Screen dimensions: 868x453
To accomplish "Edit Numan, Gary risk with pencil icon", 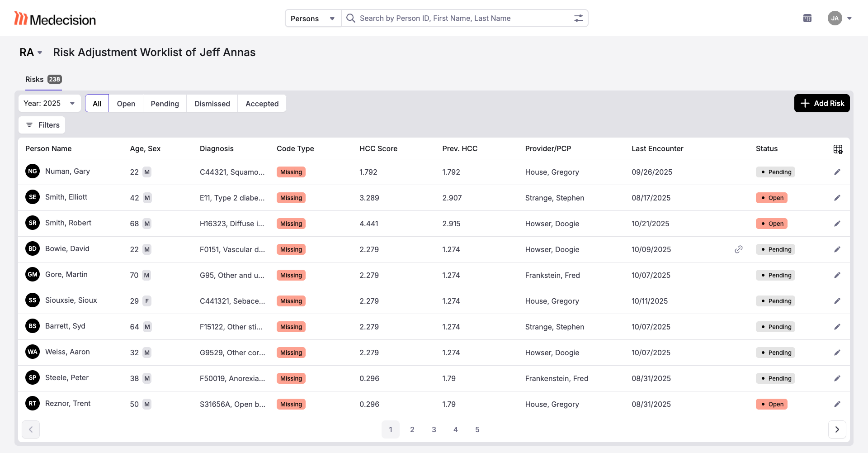I will 837,172.
